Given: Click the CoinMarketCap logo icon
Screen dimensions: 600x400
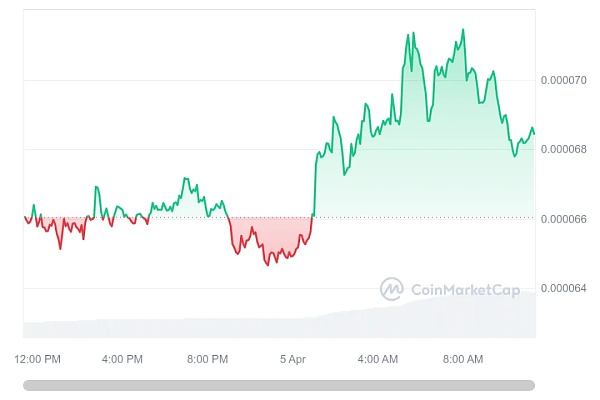Looking at the screenshot, I should 391,289.
